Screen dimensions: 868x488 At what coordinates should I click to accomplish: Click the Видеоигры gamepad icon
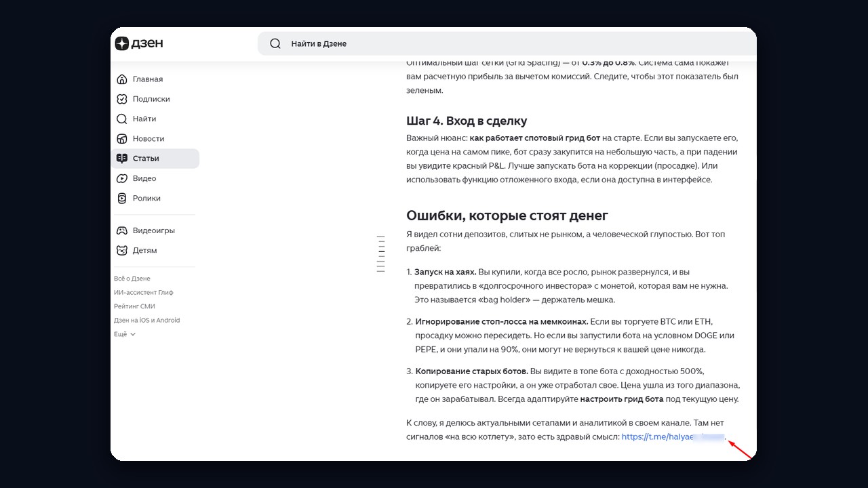click(x=122, y=230)
